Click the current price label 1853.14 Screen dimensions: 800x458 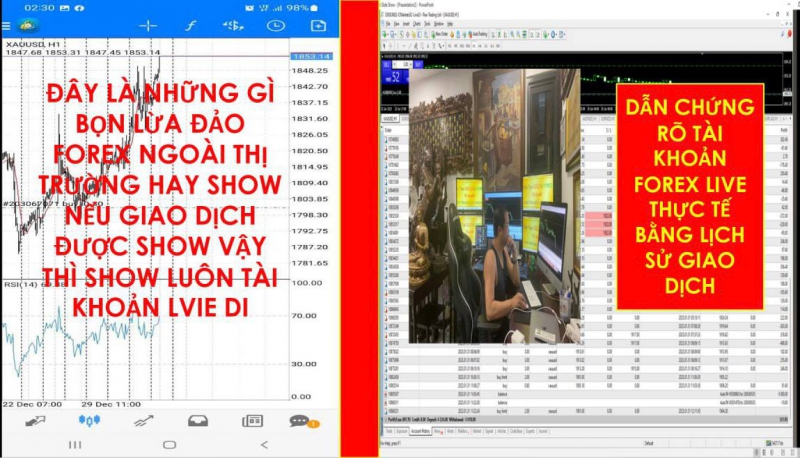point(311,55)
